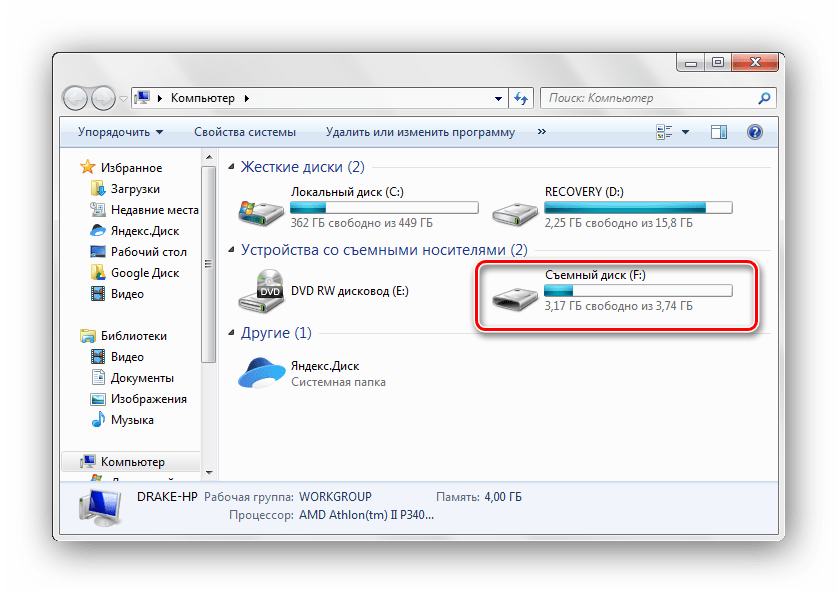Click the F: removable disk usage bar
Image resolution: width=838 pixels, height=594 pixels.
[638, 290]
